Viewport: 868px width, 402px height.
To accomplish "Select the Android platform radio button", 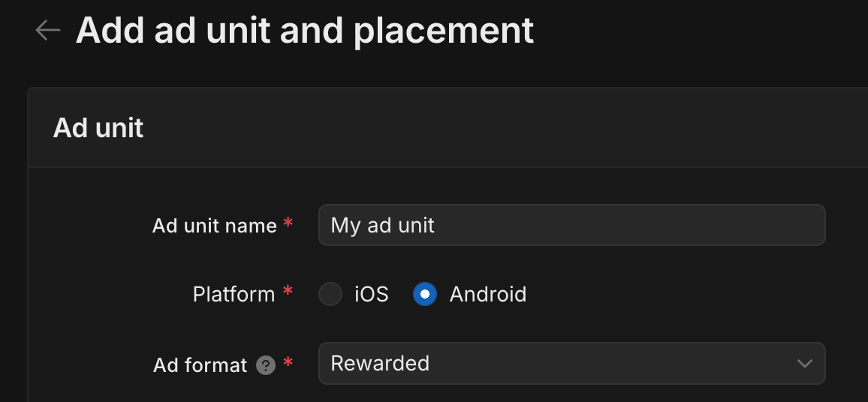I will coord(425,294).
